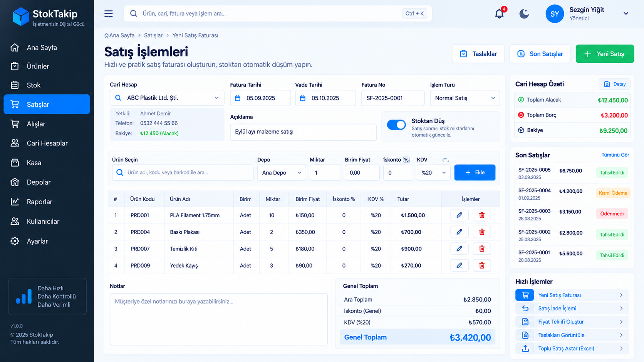The image size is (644, 362).
Task: Open Raporlar in the sidebar
Action: (x=47, y=202)
